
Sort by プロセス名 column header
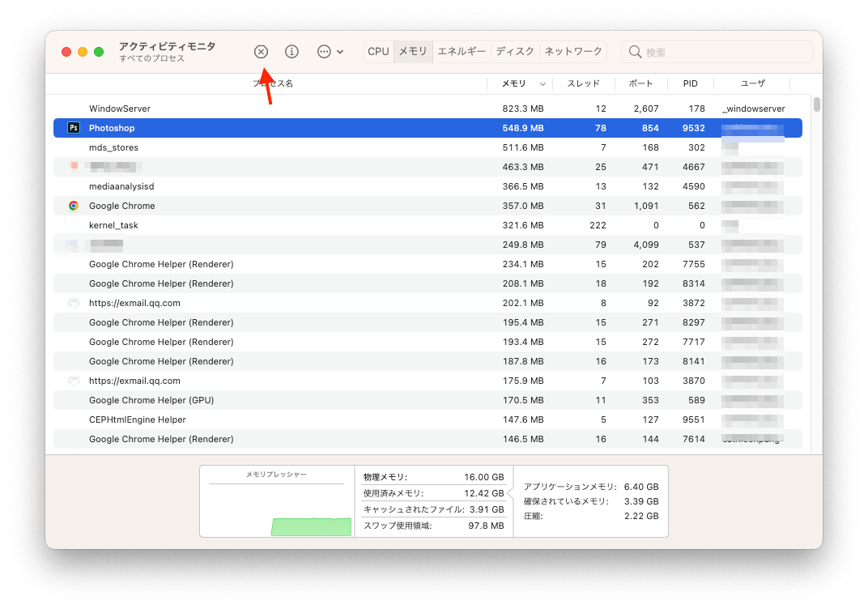point(273,83)
